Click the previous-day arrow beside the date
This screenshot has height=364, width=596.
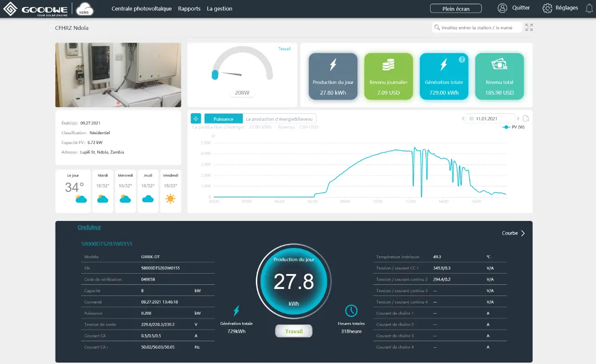pyautogui.click(x=463, y=118)
